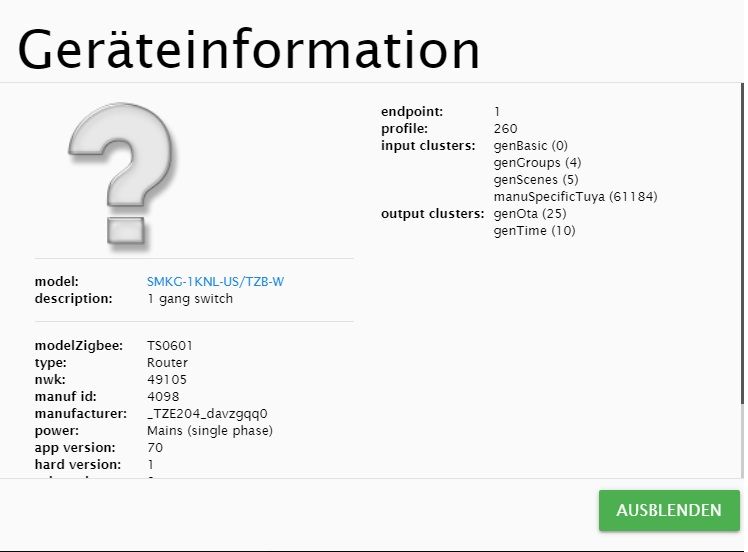Click the Geräteinformation heading
Screen dimensions: 748x552
[249, 50]
